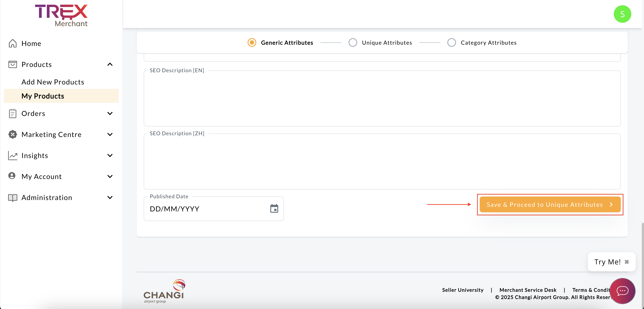
Task: Click the Insights chart icon
Action: (x=12, y=155)
